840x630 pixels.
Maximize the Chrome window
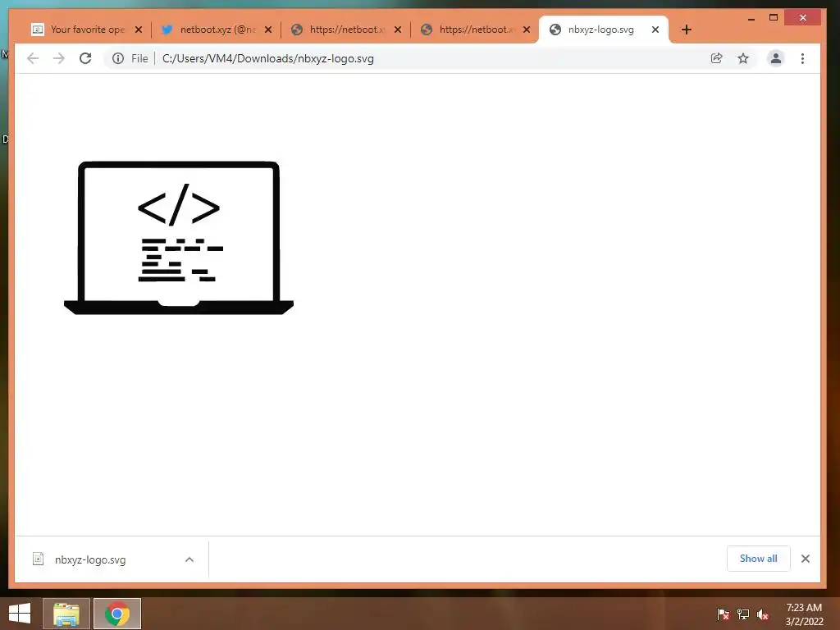point(773,18)
